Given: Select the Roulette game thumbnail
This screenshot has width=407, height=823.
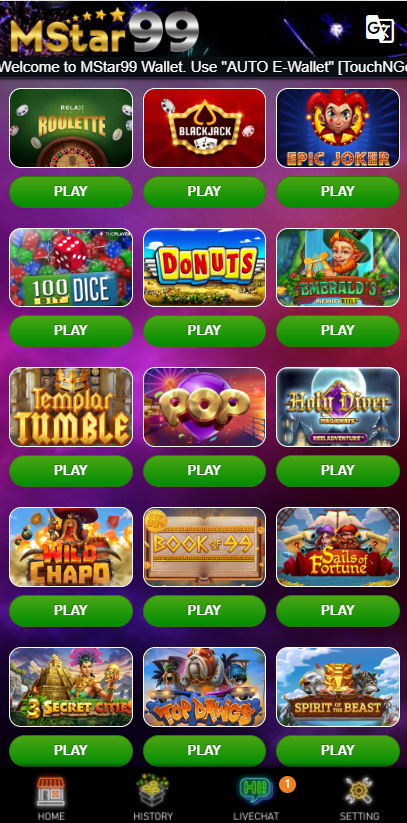Looking at the screenshot, I should [x=71, y=128].
